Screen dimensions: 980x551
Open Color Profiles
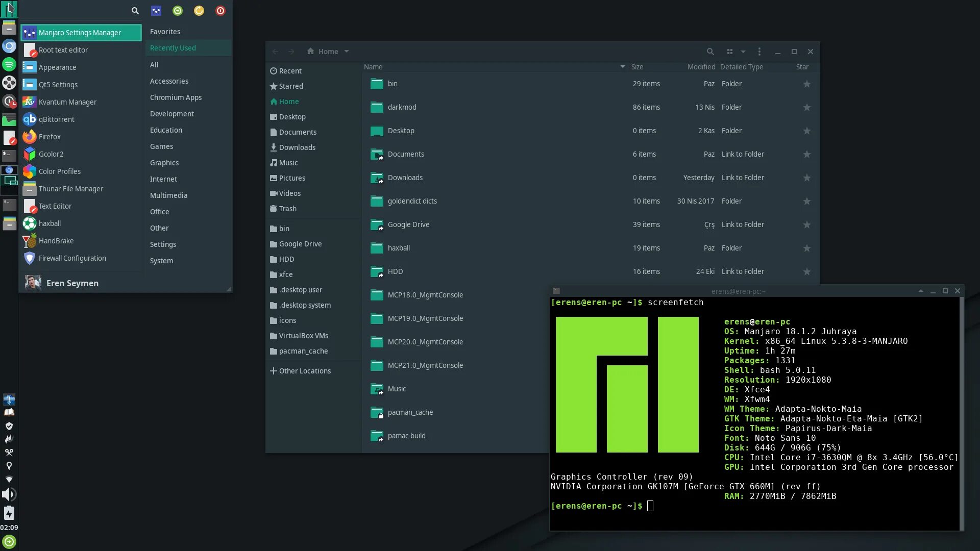point(81,171)
